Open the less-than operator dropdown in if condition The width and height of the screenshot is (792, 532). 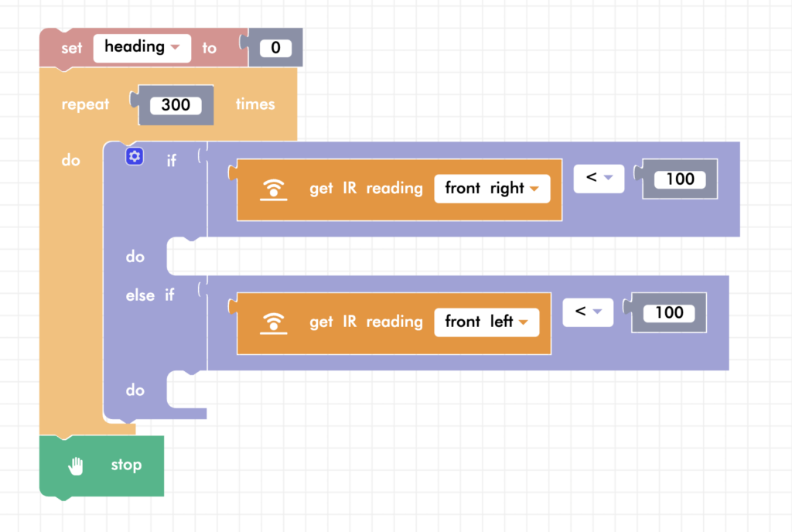click(x=599, y=179)
